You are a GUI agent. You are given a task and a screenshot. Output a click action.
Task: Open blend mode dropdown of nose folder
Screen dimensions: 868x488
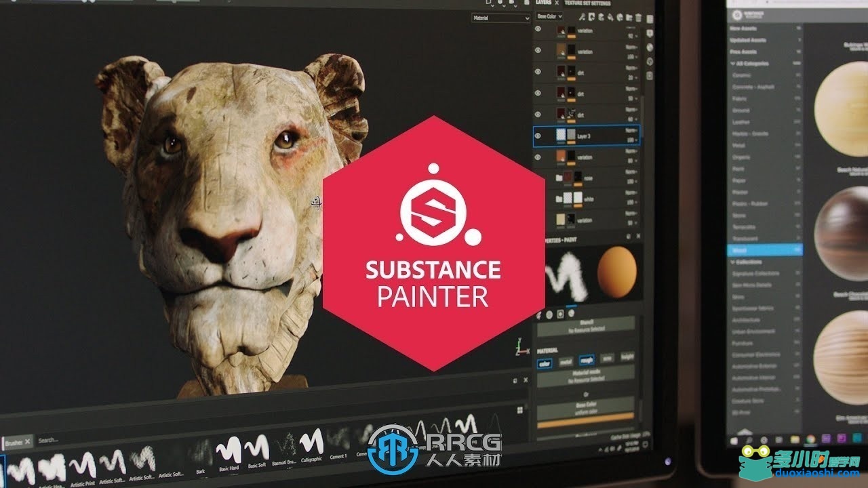point(631,172)
